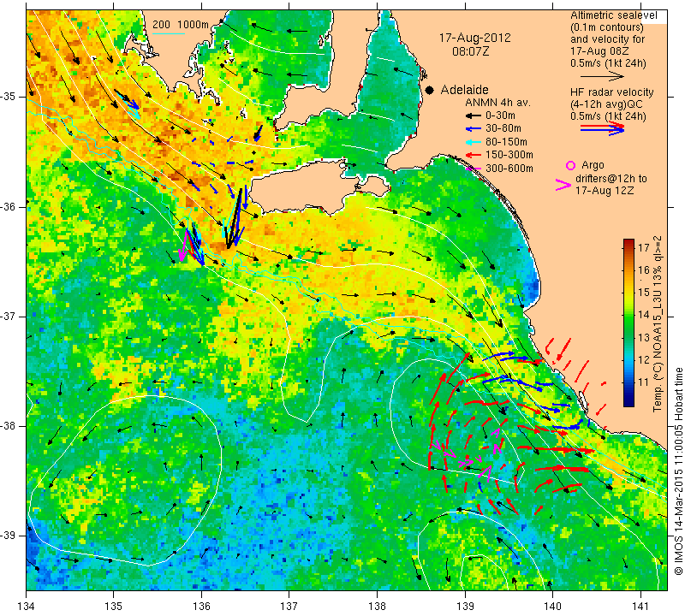The width and height of the screenshot is (685, 616).
Task: Click the colorbar tick label 11
Action: click(x=644, y=382)
